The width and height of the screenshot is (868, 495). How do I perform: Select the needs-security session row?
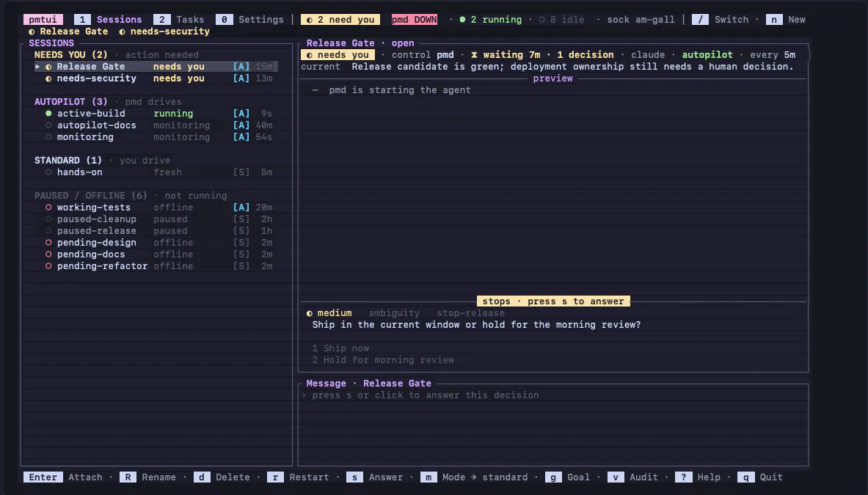coord(156,78)
